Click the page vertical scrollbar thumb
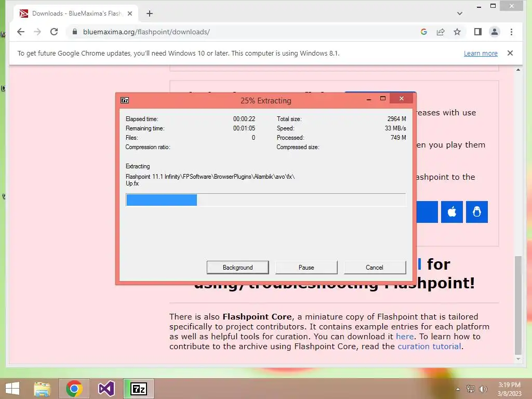This screenshot has width=532, height=399. [518, 305]
